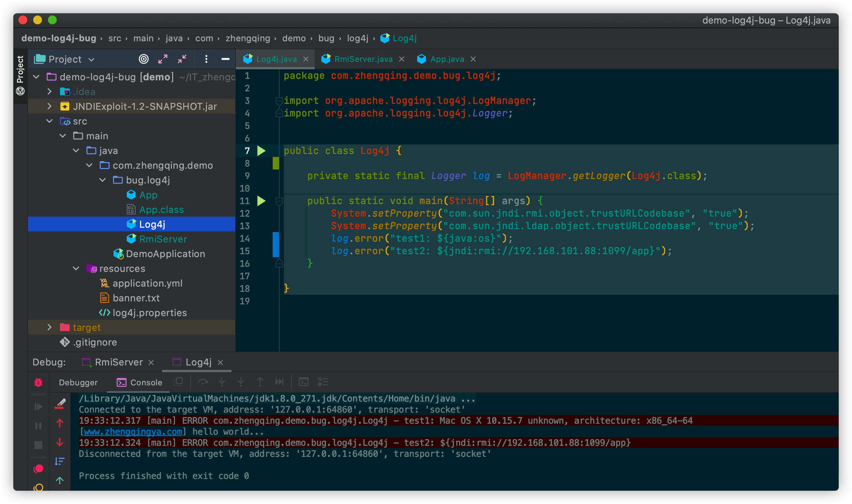Collapse the resources folder arrow

pyautogui.click(x=76, y=269)
